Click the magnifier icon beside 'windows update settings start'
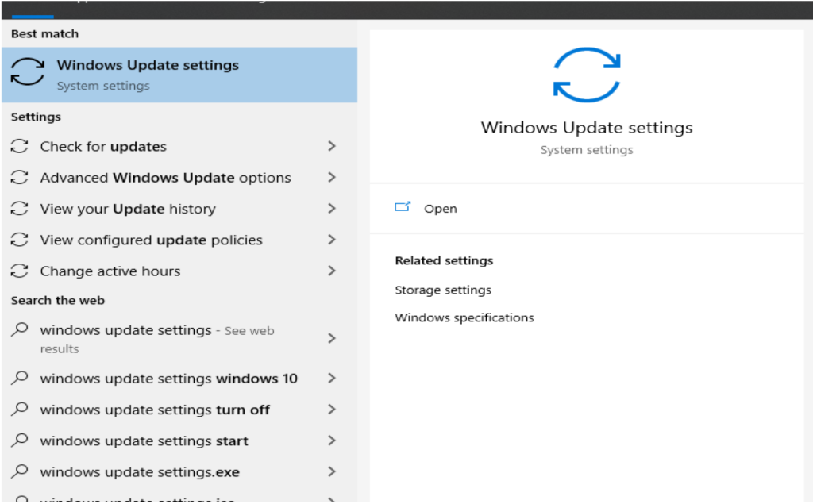Image resolution: width=813 pixels, height=504 pixels. [19, 440]
